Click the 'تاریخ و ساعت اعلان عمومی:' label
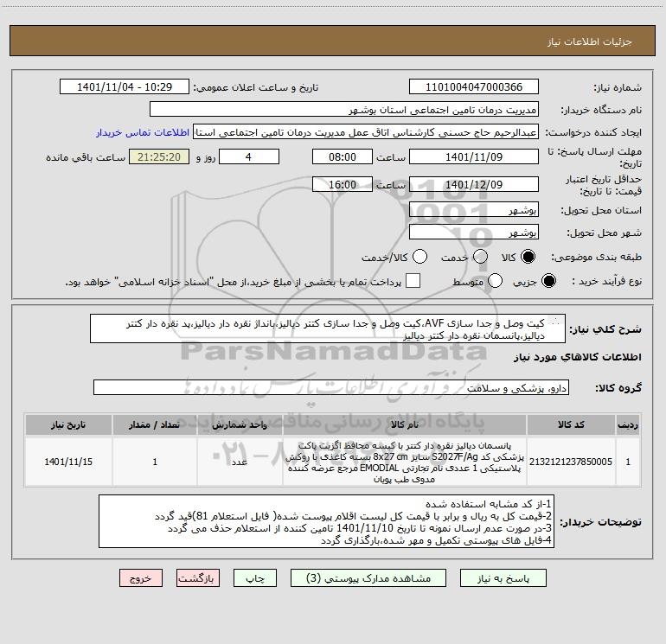666x644 pixels. tap(256, 87)
